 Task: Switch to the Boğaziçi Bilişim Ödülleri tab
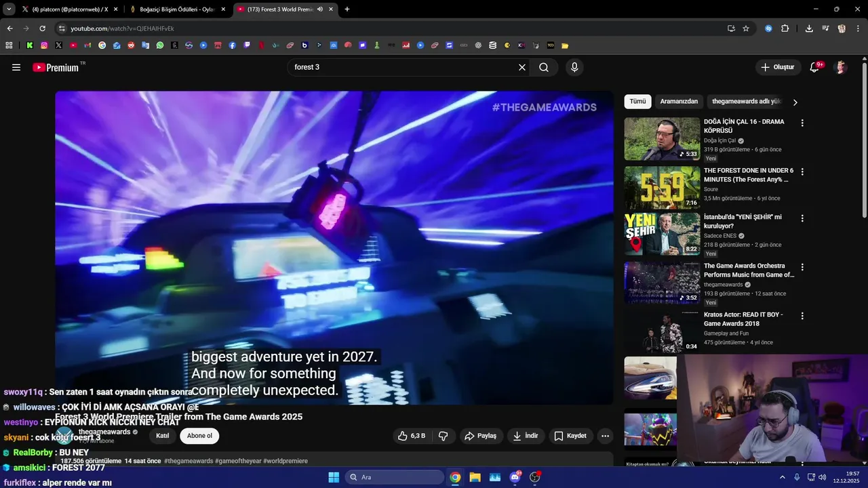coord(178,9)
